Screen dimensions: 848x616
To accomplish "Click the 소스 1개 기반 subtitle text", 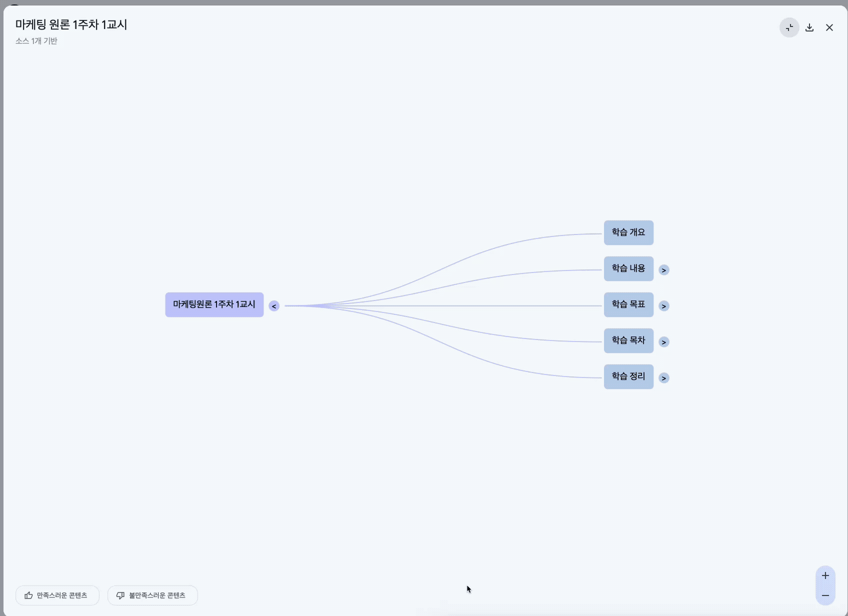I will (x=36, y=41).
